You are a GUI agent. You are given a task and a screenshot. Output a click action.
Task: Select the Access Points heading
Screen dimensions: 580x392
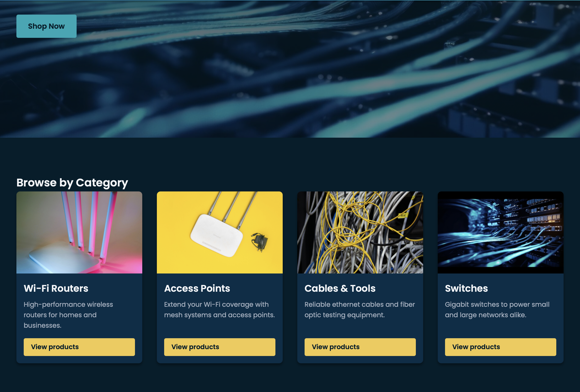coord(197,289)
